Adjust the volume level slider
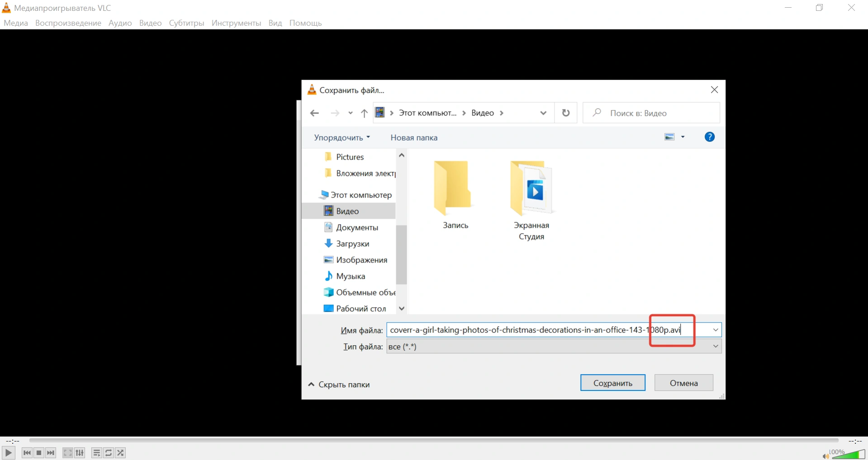The height and width of the screenshot is (460, 868). (848, 454)
